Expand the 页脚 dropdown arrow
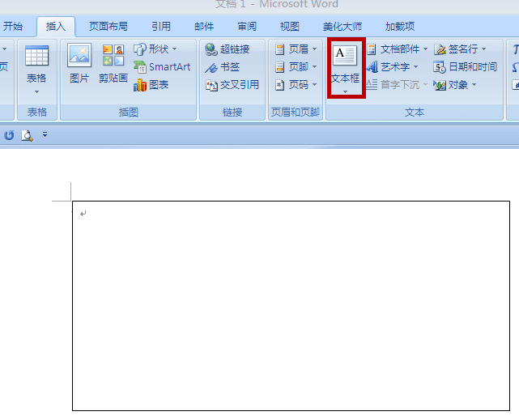The height and width of the screenshot is (420, 519). [314, 67]
